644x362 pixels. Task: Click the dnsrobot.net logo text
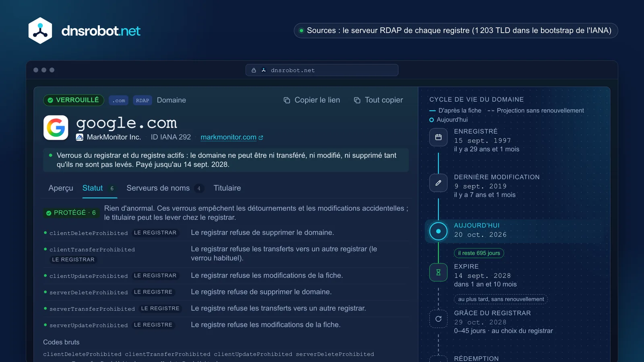pos(101,31)
